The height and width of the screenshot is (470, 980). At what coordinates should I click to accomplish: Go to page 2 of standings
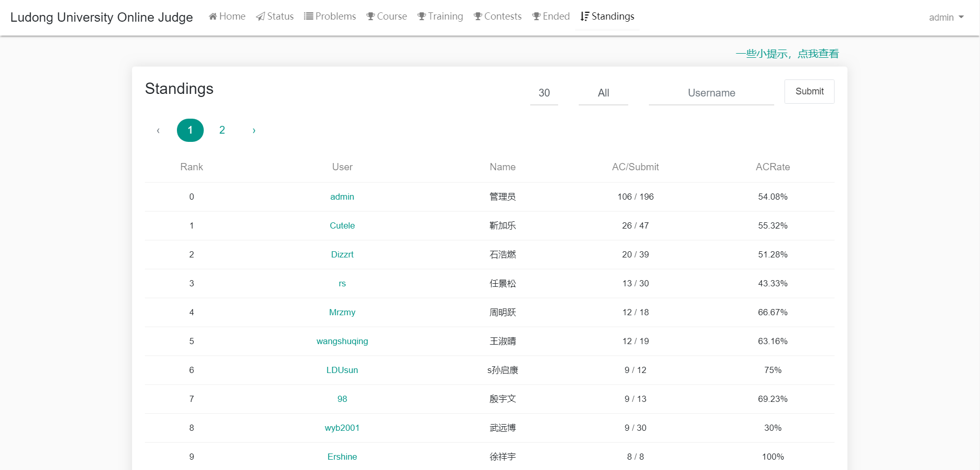(222, 130)
